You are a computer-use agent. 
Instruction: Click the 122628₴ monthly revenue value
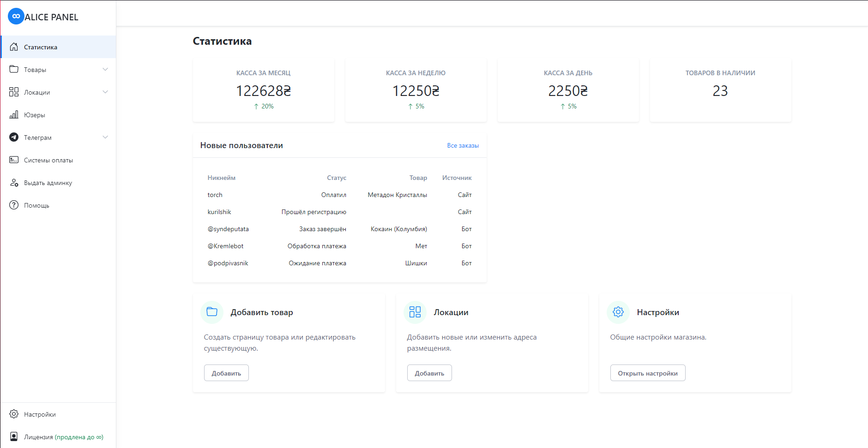[x=264, y=91]
